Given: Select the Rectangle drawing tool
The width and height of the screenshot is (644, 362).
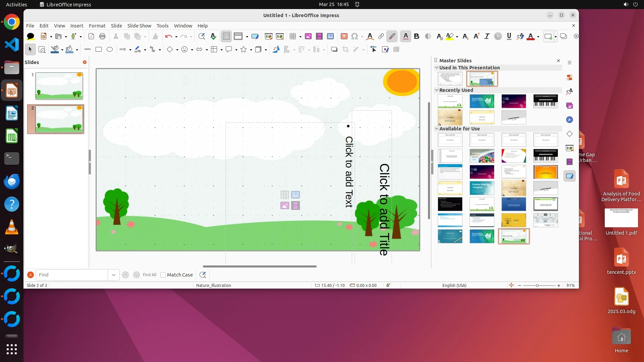Looking at the screenshot, I should pyautogui.click(x=99, y=50).
